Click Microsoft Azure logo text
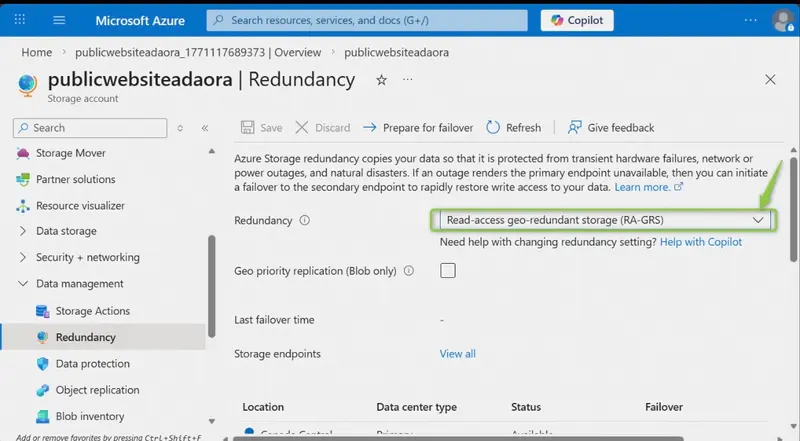Viewport: 800px width, 441px height. point(140,20)
